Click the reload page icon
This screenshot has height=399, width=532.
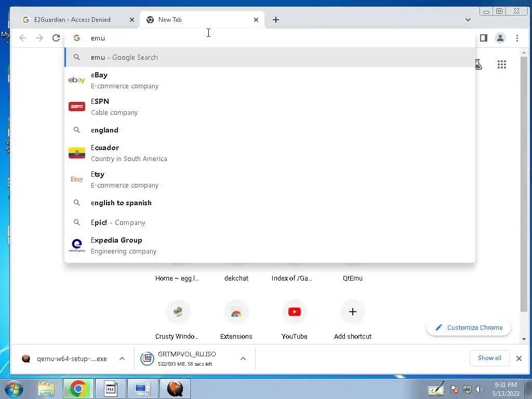click(x=56, y=38)
